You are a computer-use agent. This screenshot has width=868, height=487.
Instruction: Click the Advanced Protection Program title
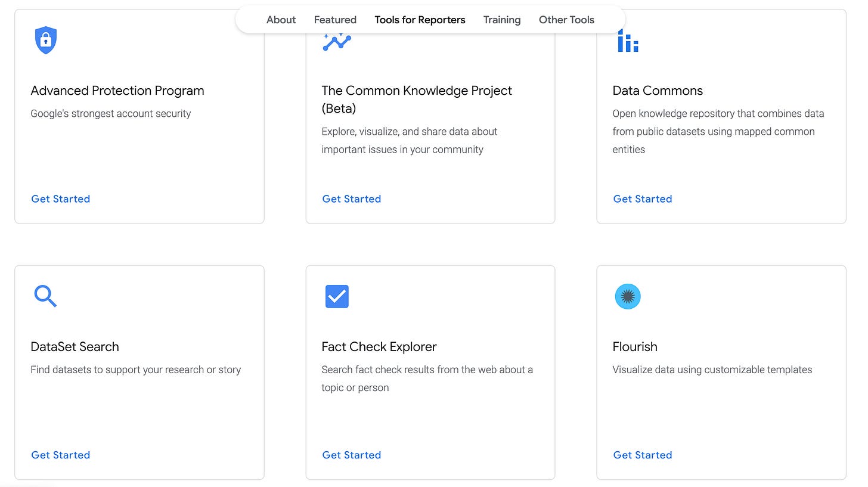(x=117, y=91)
